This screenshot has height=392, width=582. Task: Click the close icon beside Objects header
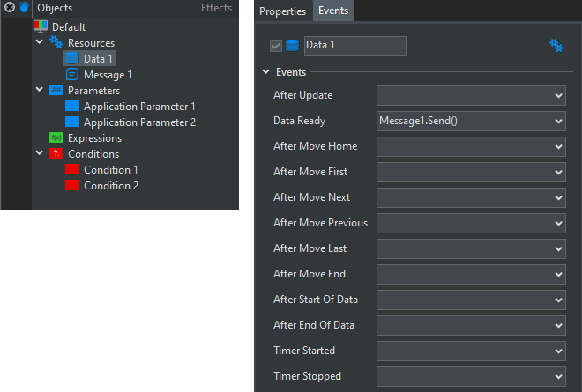(10, 8)
